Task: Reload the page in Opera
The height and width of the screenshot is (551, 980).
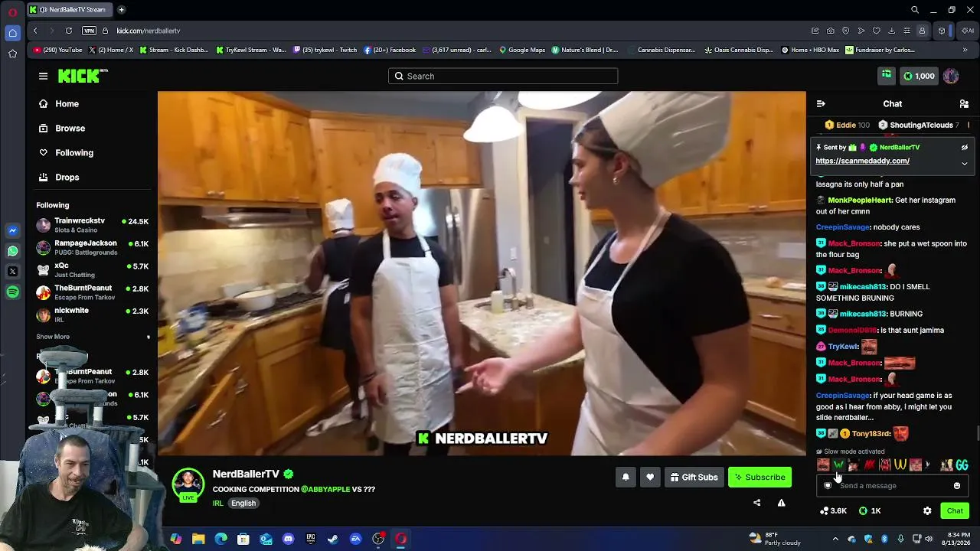Action: (69, 31)
